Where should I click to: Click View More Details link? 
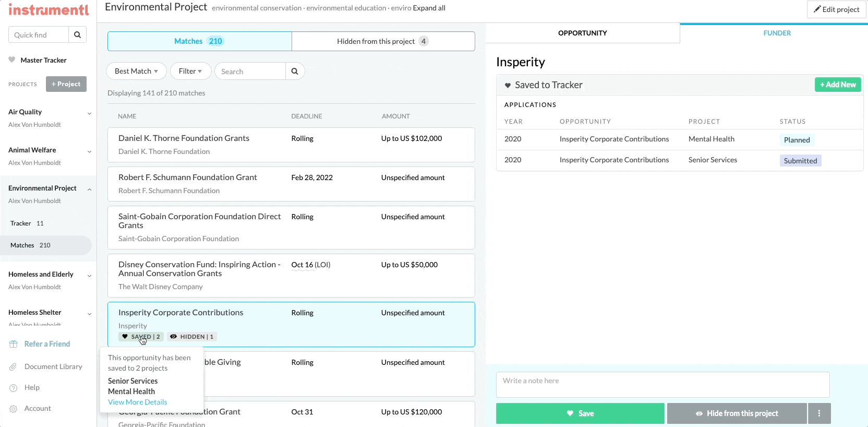pos(138,402)
